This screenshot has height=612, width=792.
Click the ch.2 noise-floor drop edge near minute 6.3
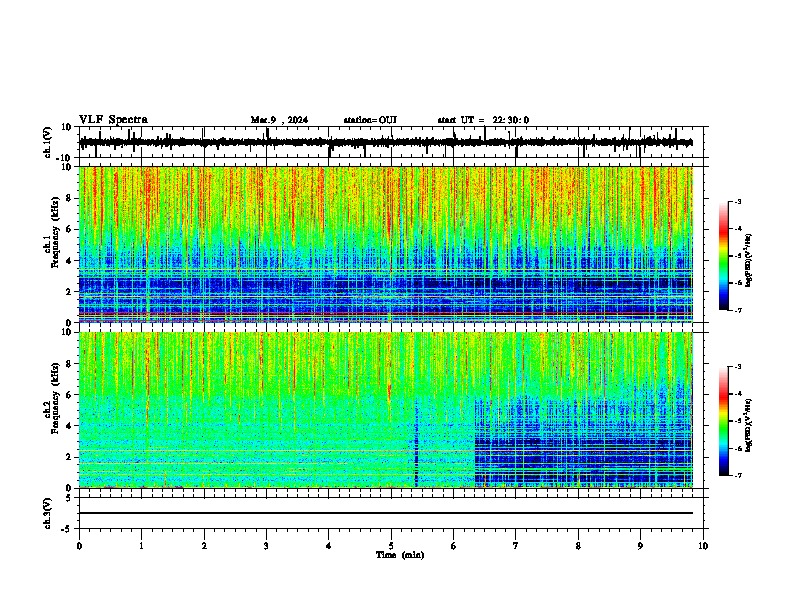point(475,442)
